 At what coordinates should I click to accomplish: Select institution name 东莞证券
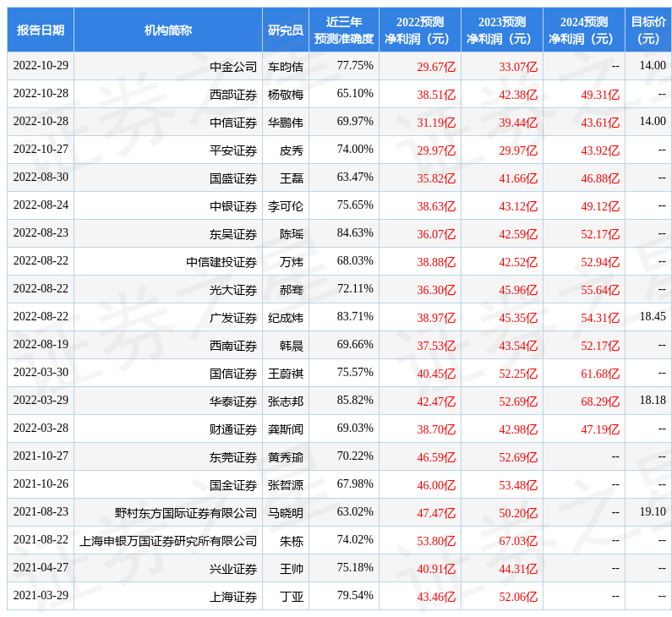click(x=233, y=457)
